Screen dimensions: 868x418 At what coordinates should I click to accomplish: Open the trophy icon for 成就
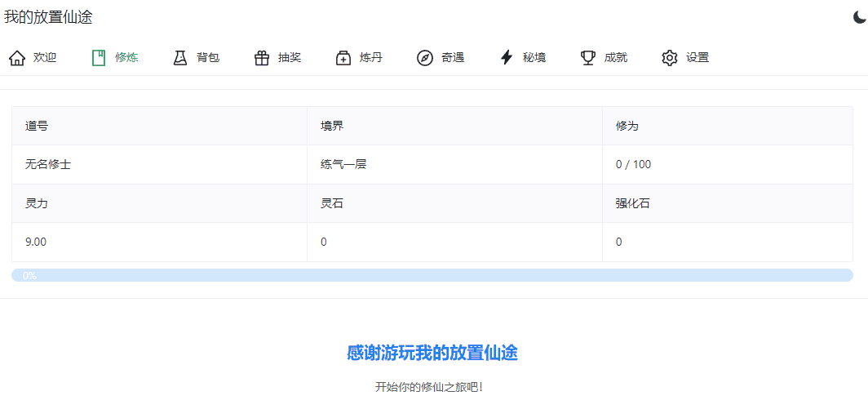point(588,58)
